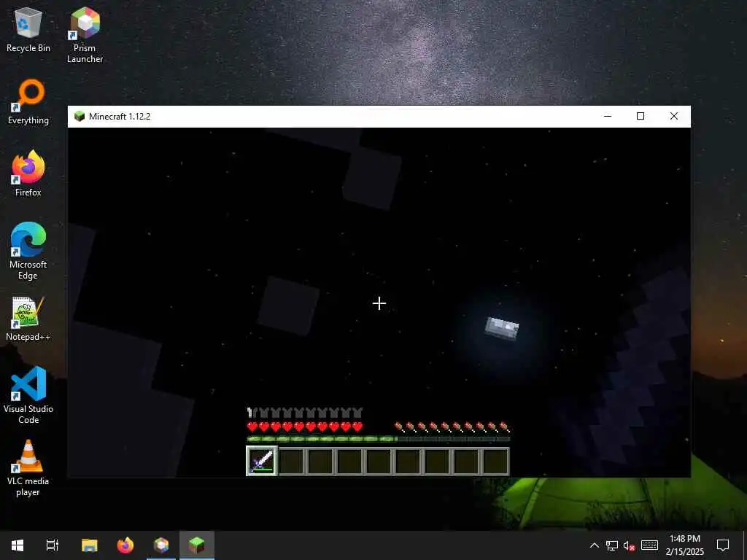Launch Prism Launcher from the desktop
Viewport: 747px width, 560px height.
coord(85,35)
